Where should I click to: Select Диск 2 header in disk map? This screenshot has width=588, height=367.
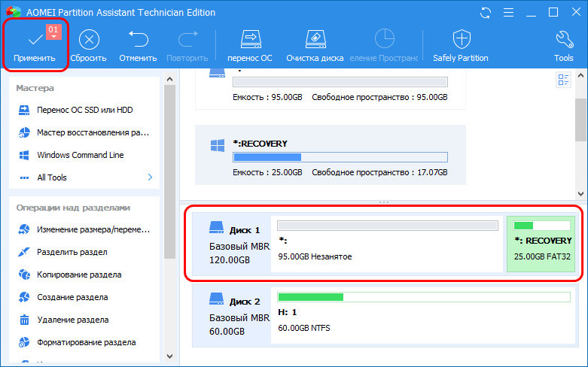(x=231, y=315)
